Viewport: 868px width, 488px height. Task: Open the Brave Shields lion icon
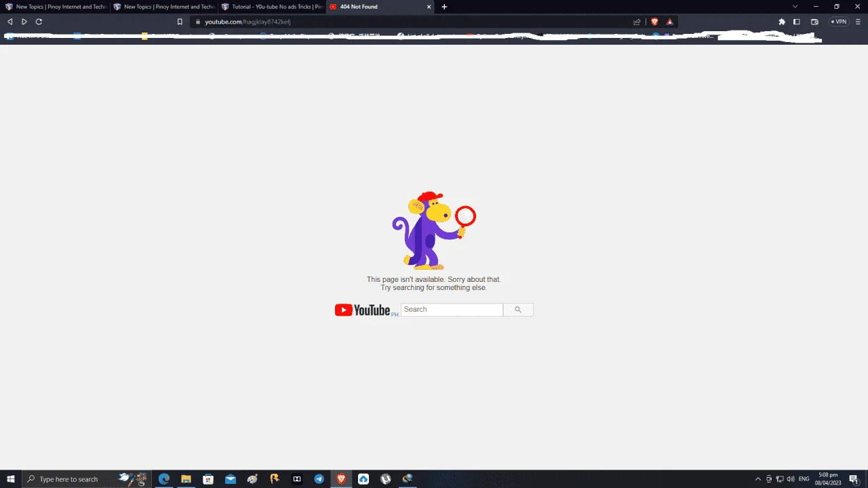click(x=654, y=22)
